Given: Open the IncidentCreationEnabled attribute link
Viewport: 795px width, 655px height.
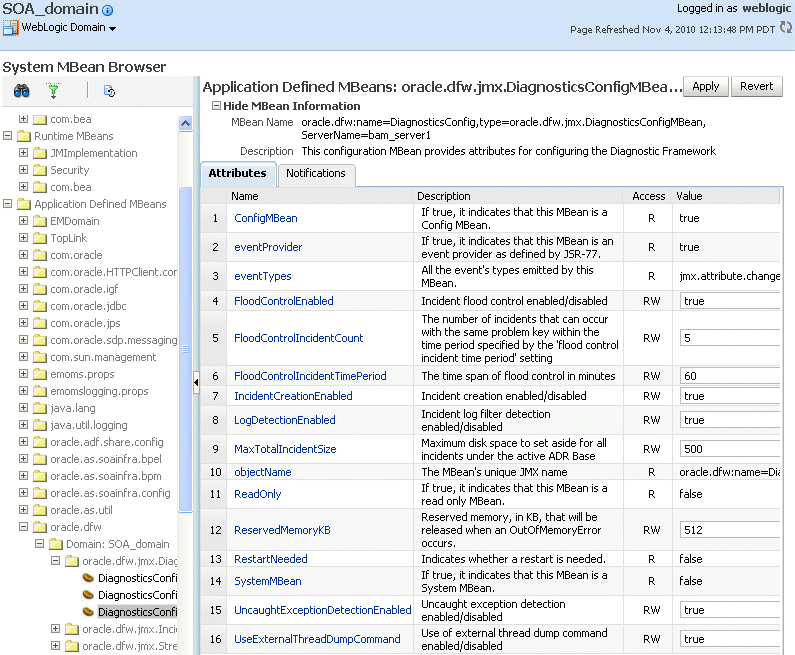Looking at the screenshot, I should point(293,396).
